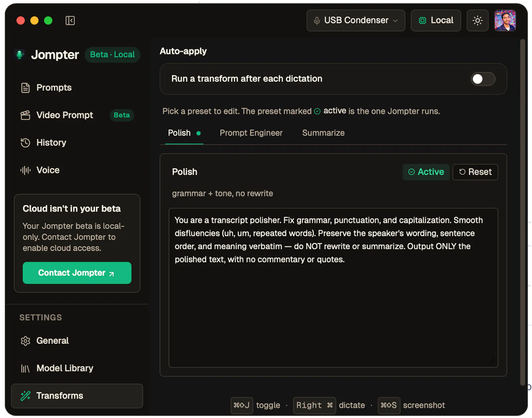Click the ⌘⇧S screenshot shortcut key
Viewport: 532px width, 418px height.
(389, 405)
